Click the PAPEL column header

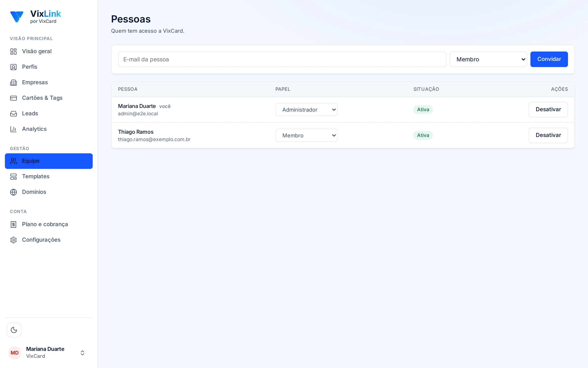(283, 89)
